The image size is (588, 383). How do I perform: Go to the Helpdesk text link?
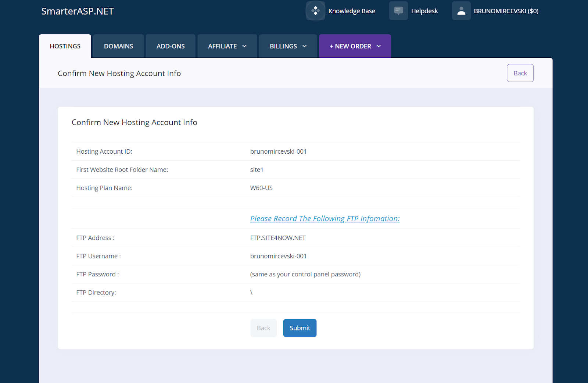424,11
